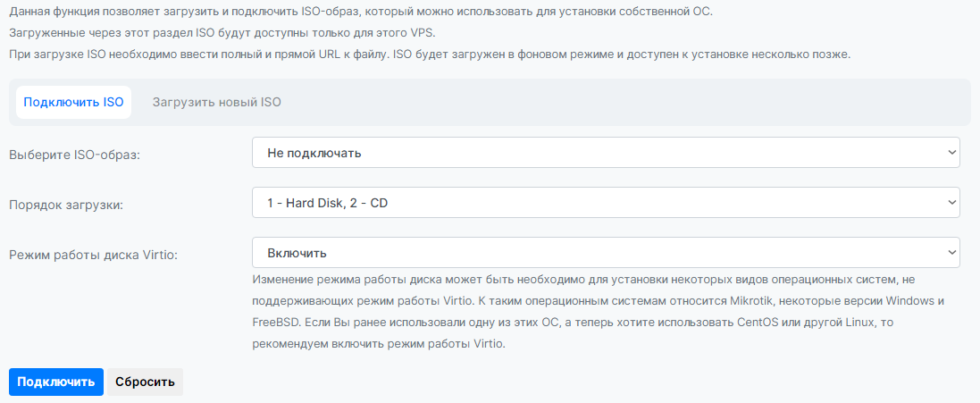This screenshot has width=980, height=403.
Task: Open the 'Загрузить новый ISO' tab
Action: click(216, 102)
